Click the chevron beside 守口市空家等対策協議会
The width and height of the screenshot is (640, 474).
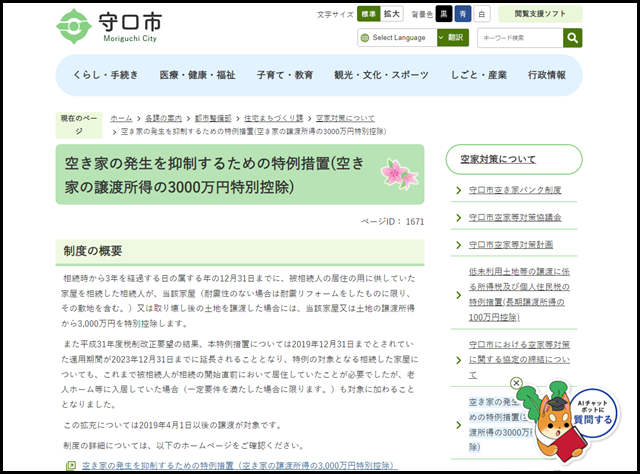459,218
